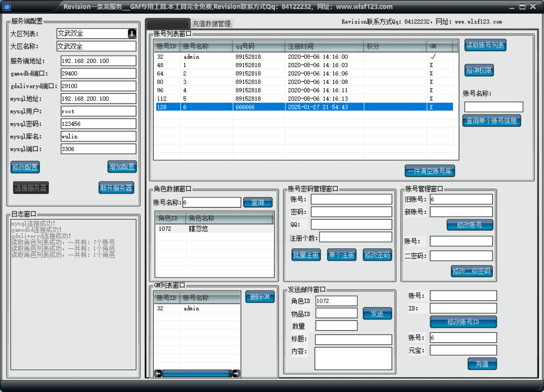Screen dimensions: 544x392
Task: Click the GM list scrollbar right arrow
Action: (x=236, y=373)
